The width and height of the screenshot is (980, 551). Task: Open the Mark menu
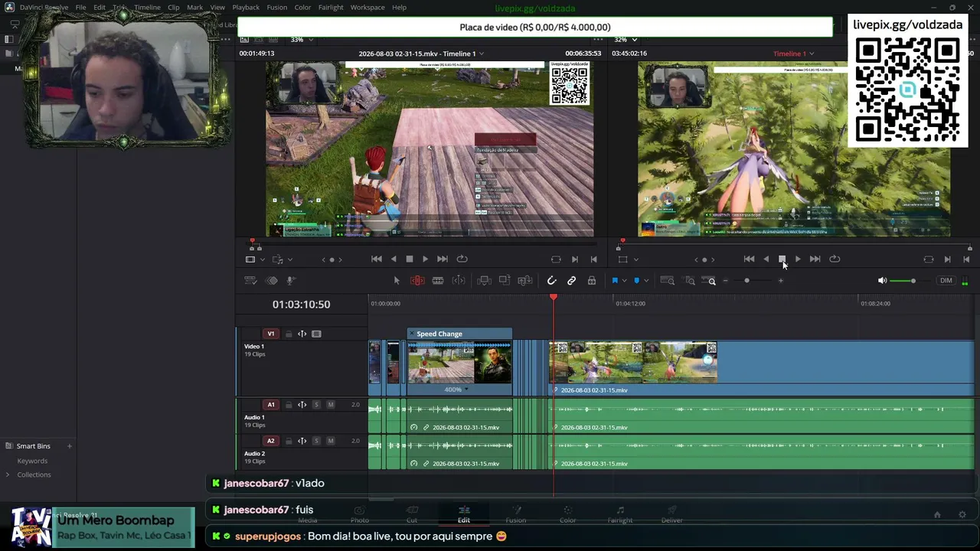tap(194, 8)
